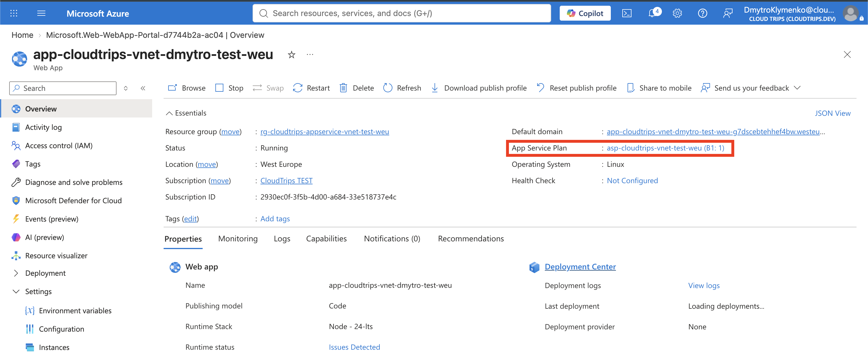Collapse the Essentials section
The width and height of the screenshot is (868, 356).
(x=186, y=113)
